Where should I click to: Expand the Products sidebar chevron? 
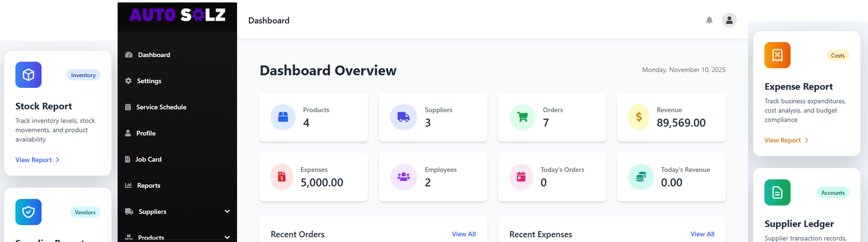pos(227,237)
